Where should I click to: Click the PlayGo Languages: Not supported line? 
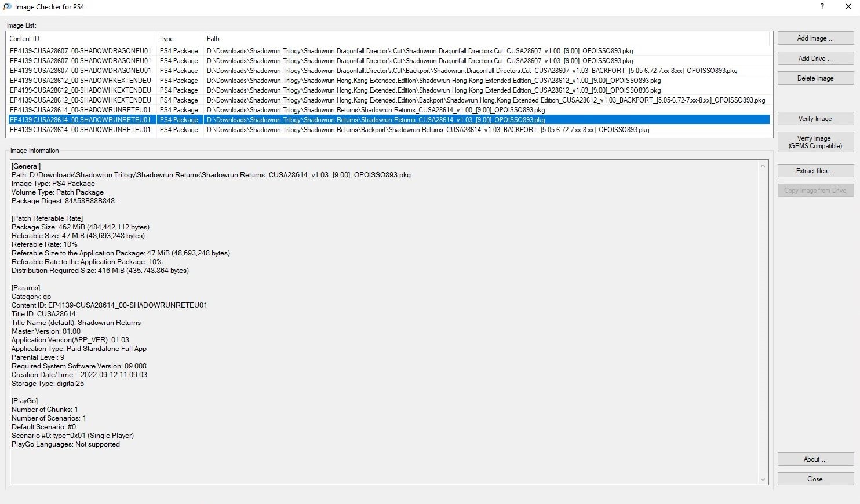[x=65, y=444]
